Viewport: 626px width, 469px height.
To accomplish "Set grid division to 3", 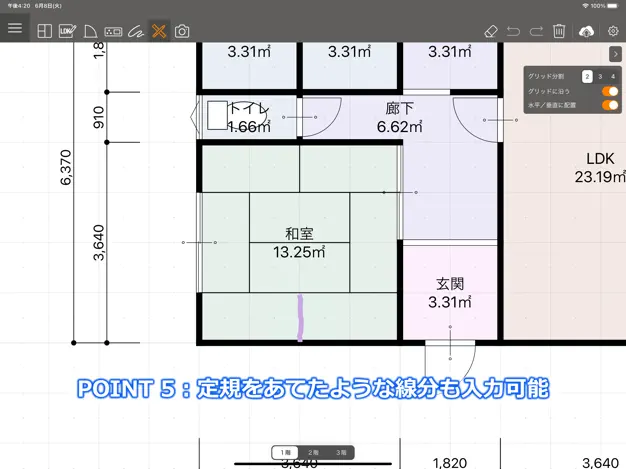I will pyautogui.click(x=600, y=76).
